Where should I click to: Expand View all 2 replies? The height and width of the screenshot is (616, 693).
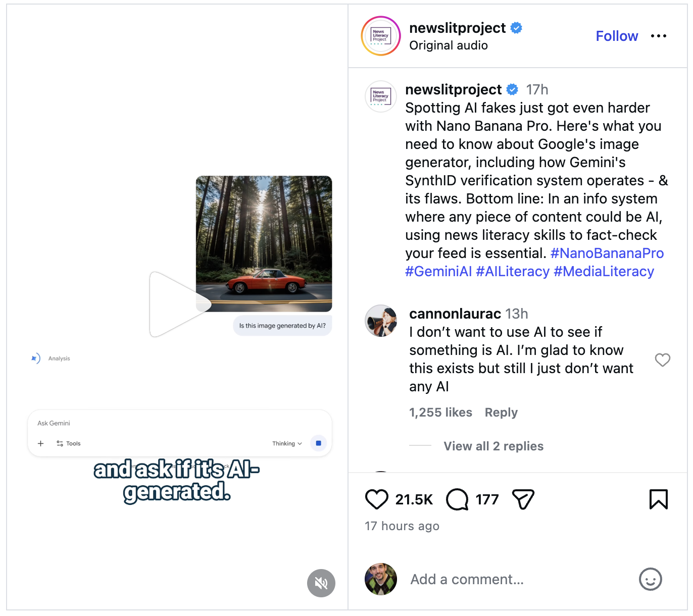(493, 446)
